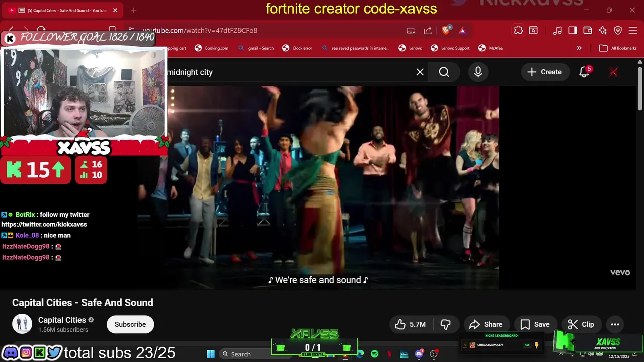Open the Brave Wallet icon
The width and height of the screenshot is (644, 362).
[x=588, y=30]
